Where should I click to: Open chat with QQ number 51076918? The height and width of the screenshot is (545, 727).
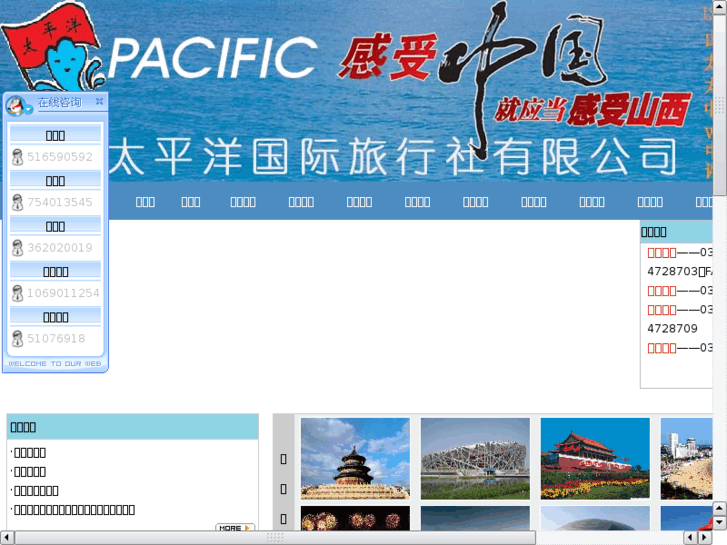pos(56,339)
